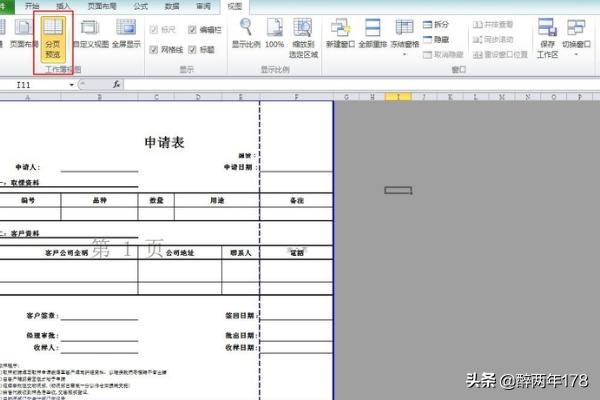The image size is (600, 400).
Task: Click 并排查看 view side by side
Action: (493, 24)
